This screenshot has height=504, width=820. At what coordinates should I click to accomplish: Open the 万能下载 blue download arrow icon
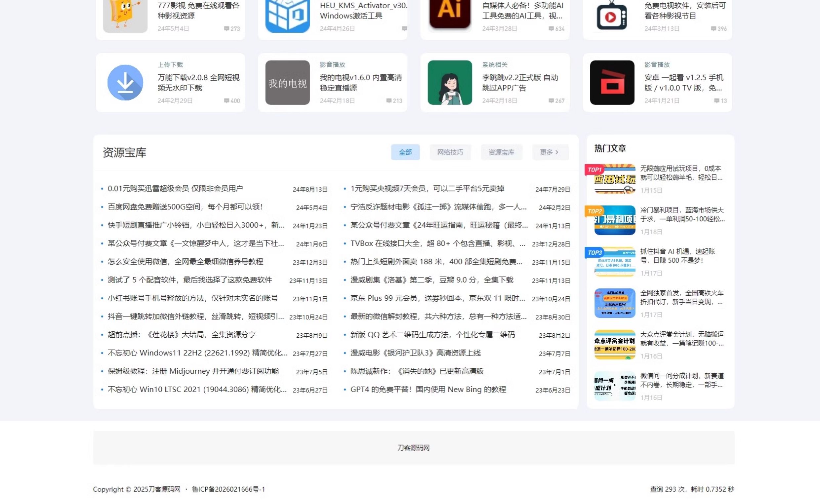pyautogui.click(x=125, y=82)
